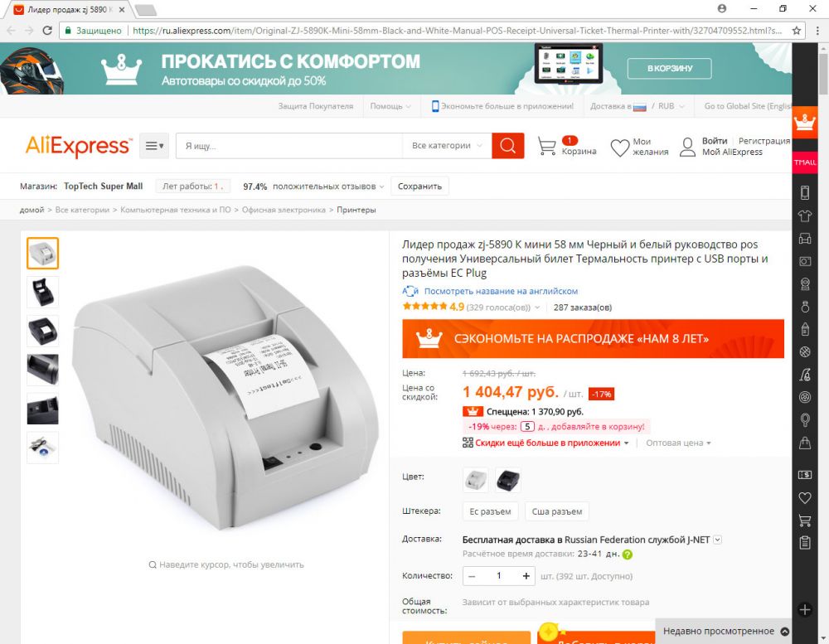Open the Tmall icon in sidebar
This screenshot has width=829, height=644.
[805, 162]
